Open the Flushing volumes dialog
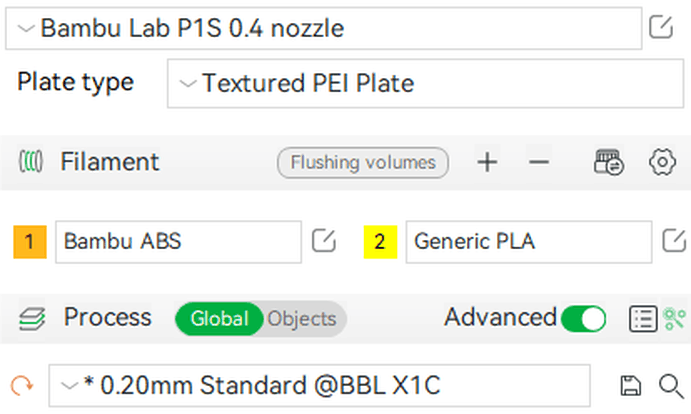 (x=363, y=163)
